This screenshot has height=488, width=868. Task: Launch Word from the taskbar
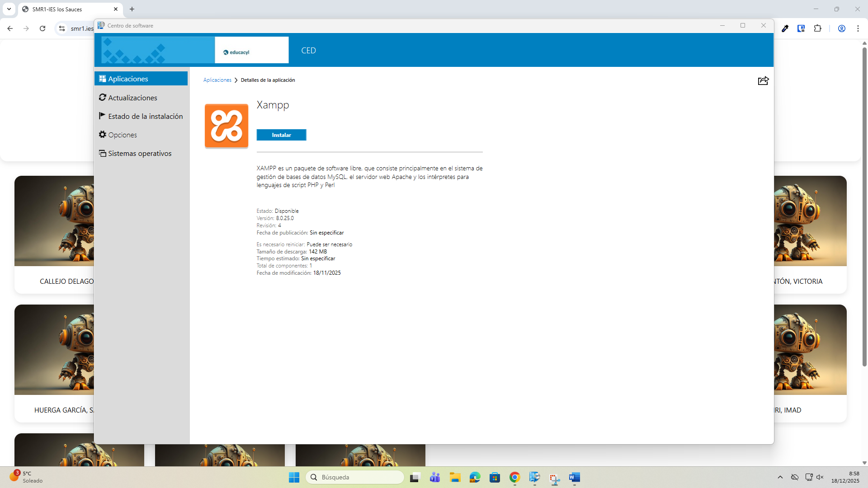tap(574, 477)
